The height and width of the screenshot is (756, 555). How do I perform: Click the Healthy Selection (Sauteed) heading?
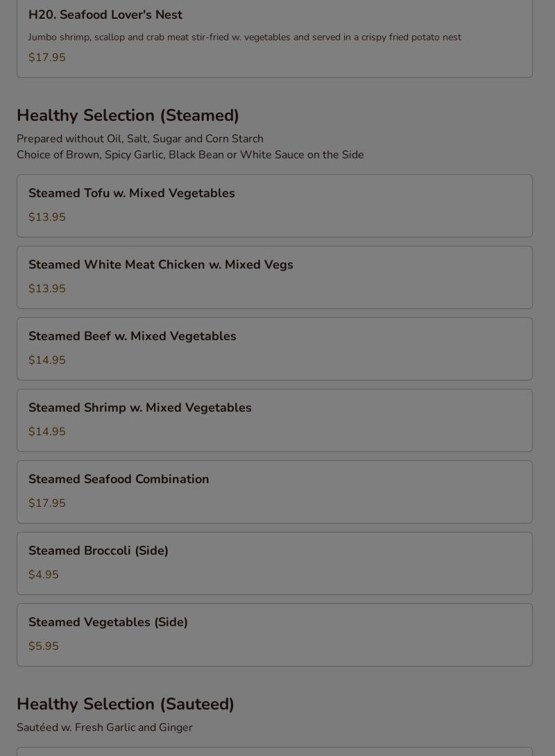[x=126, y=705]
